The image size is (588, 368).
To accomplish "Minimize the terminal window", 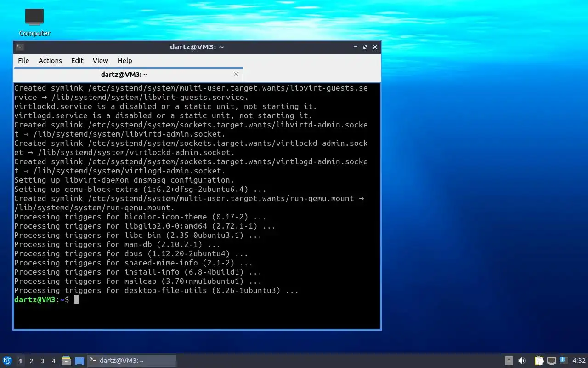I will [x=356, y=47].
